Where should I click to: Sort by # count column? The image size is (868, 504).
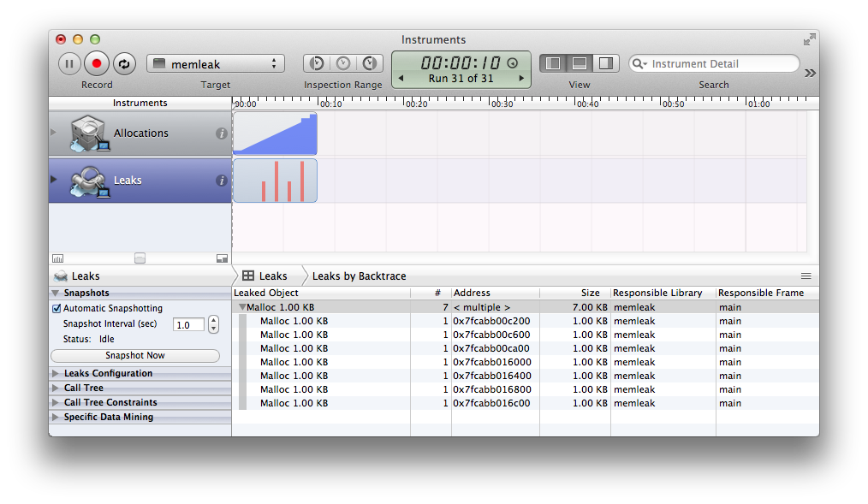click(431, 294)
